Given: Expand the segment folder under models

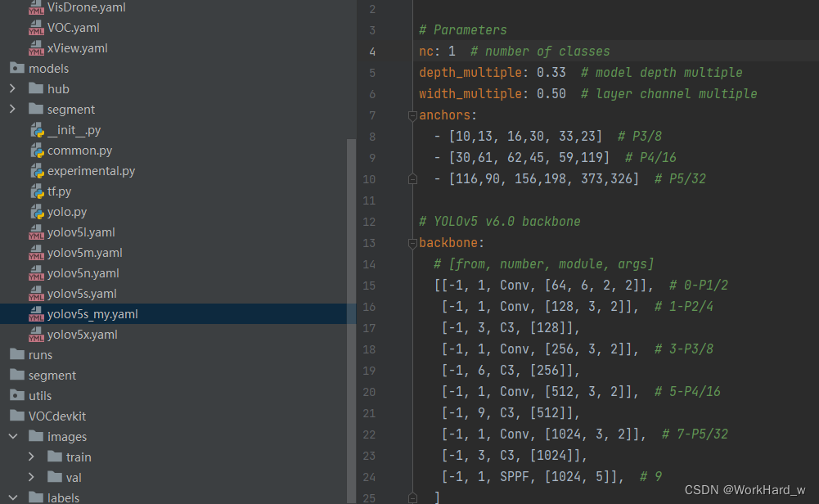Looking at the screenshot, I should [12, 109].
